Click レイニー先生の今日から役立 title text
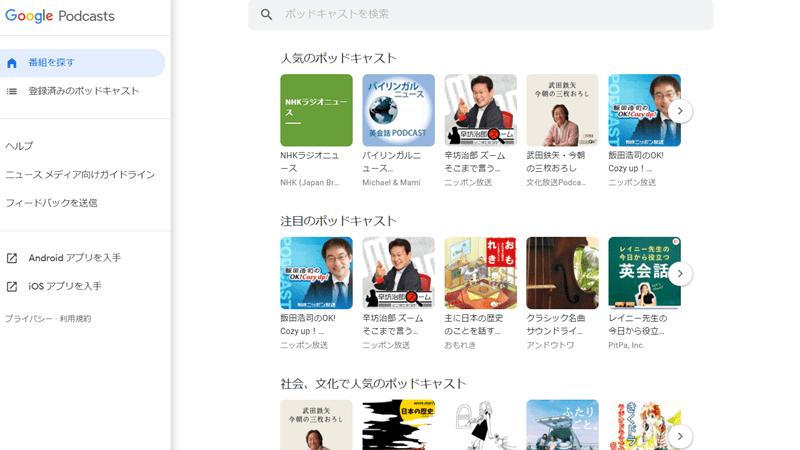This screenshot has height=450, width=800. pos(637,324)
